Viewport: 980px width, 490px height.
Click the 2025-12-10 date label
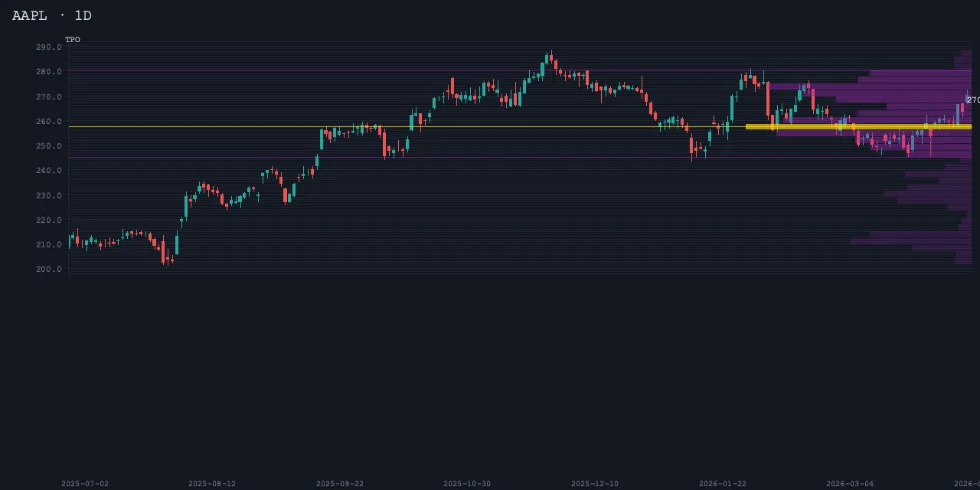pos(595,484)
